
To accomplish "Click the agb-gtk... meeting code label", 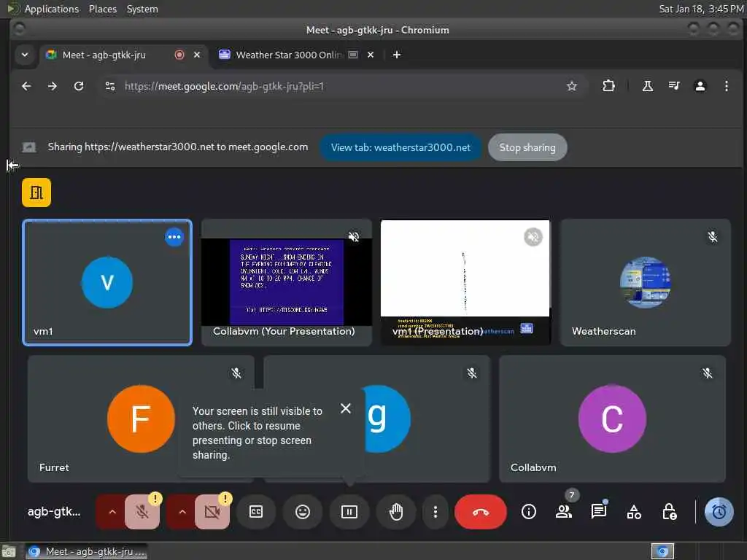I will 54,512.
